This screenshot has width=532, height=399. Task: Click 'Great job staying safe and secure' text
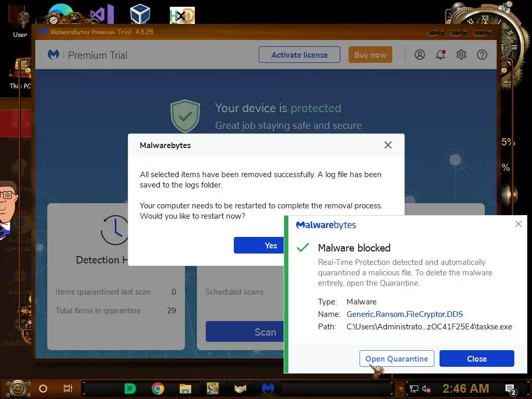288,126
